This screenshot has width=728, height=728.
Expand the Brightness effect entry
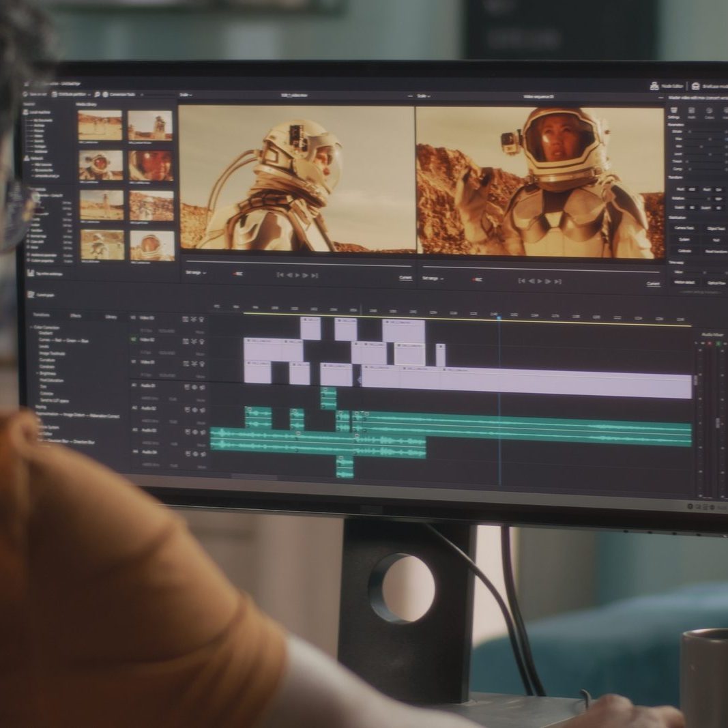point(38,373)
